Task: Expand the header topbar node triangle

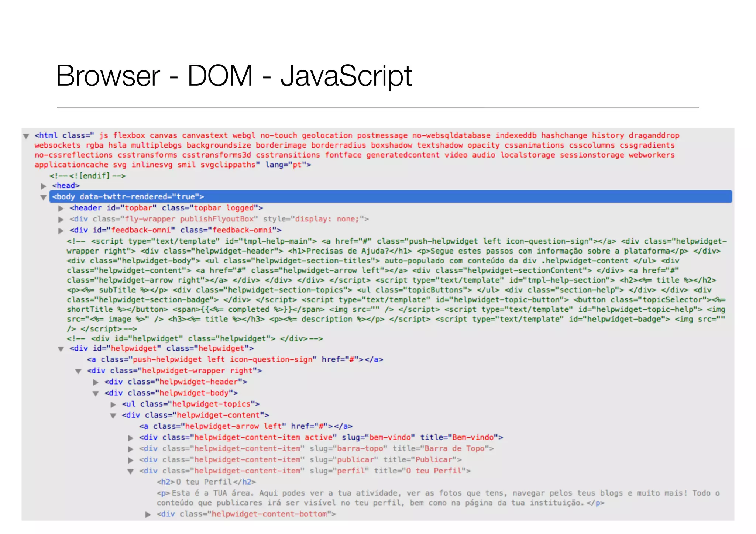Action: tap(61, 209)
